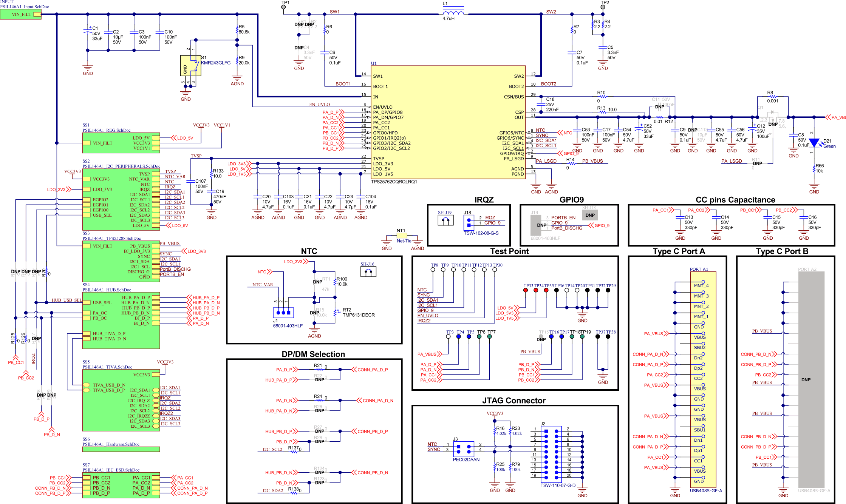Select the "JTAG Connector" heading

coord(514,401)
